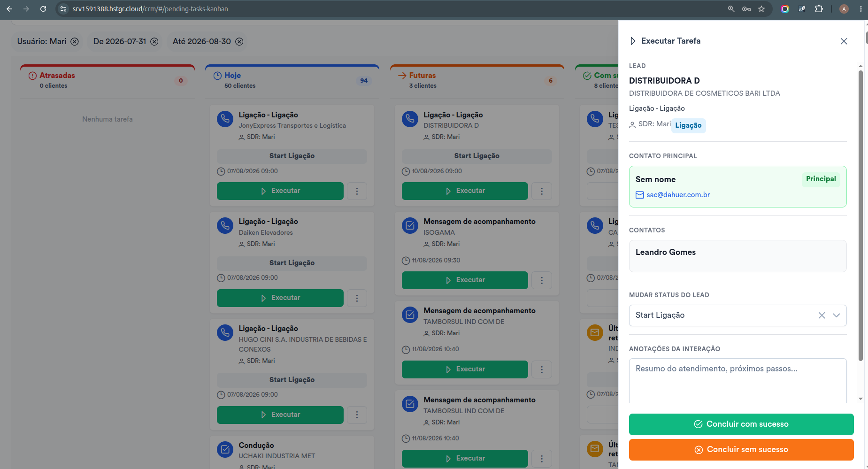Open three-dot menu on HUGO CINI card
The height and width of the screenshot is (469, 868).
coord(357,415)
